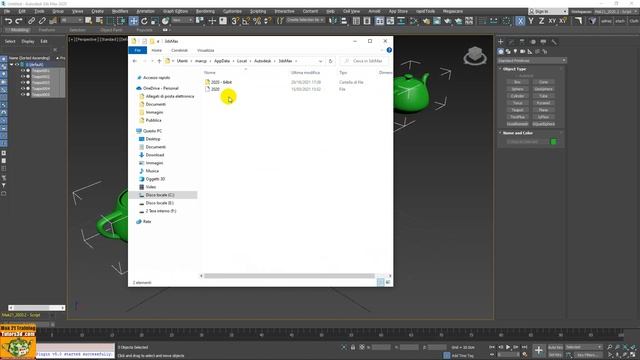Restrict transform to Z axis
The height and width of the screenshot is (360, 640).
(541, 21)
